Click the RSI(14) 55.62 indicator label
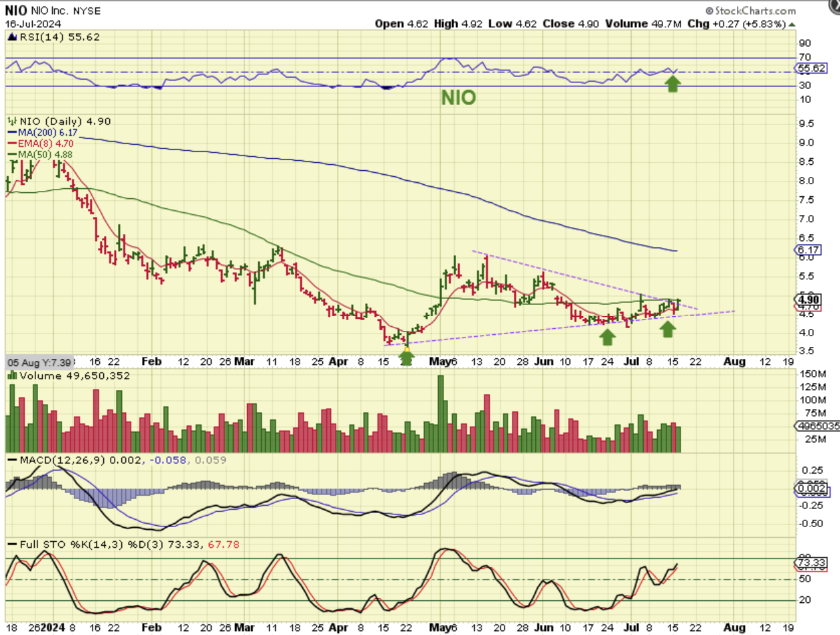 (60, 38)
